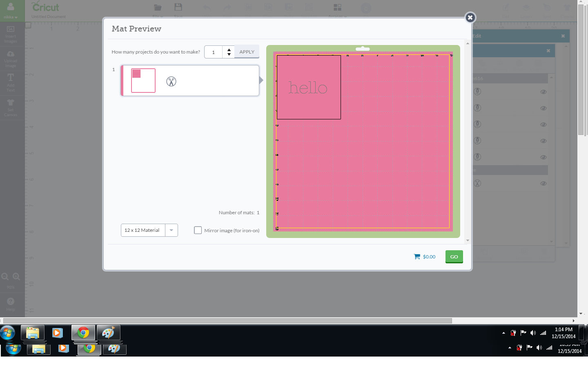Enable Mirror image for iron-on
Image resolution: width=588 pixels, height=368 pixels.
(x=198, y=230)
